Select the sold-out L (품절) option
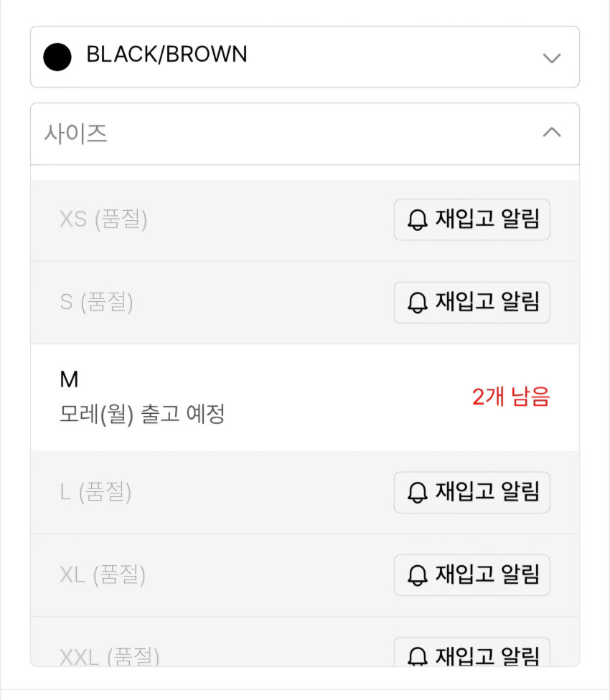 pyautogui.click(x=95, y=492)
